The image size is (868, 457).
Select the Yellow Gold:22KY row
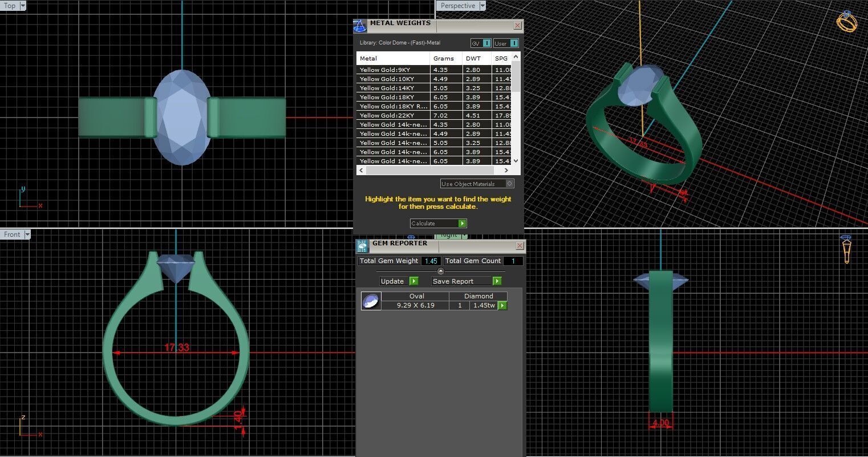tap(434, 115)
